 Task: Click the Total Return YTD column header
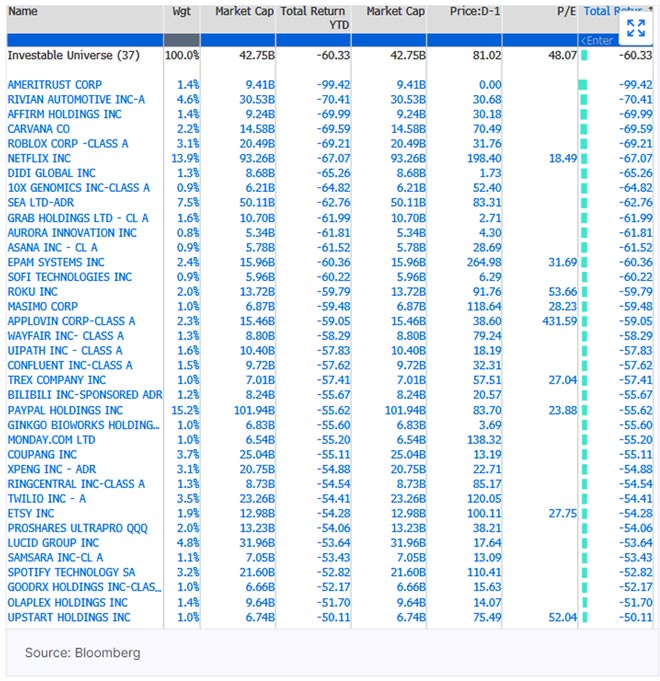[x=312, y=17]
